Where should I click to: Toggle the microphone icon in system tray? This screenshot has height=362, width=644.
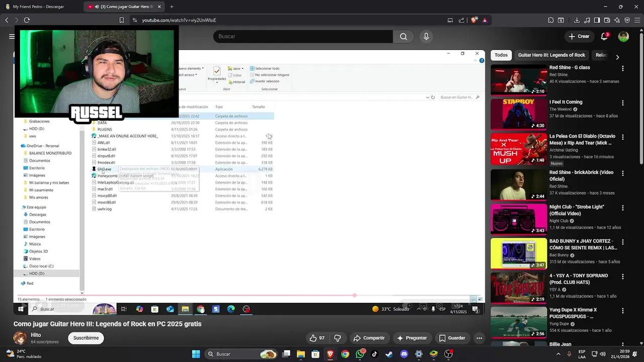coord(570,354)
